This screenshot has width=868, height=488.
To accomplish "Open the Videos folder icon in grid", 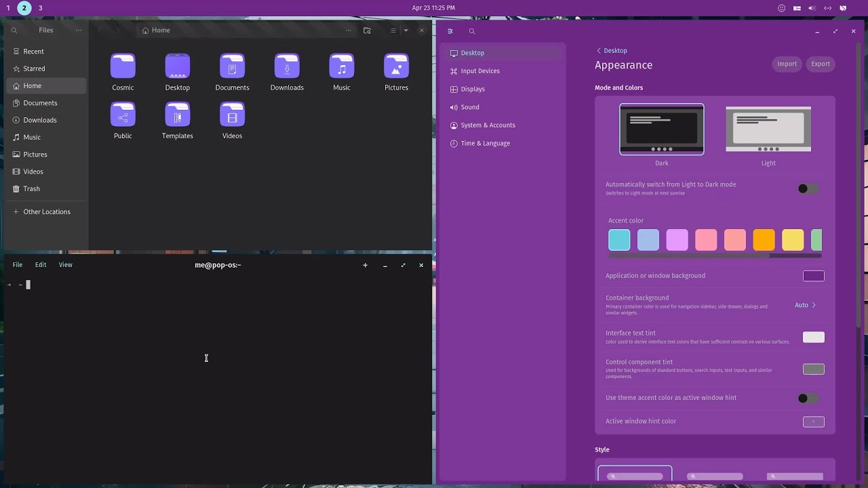I will tap(232, 115).
